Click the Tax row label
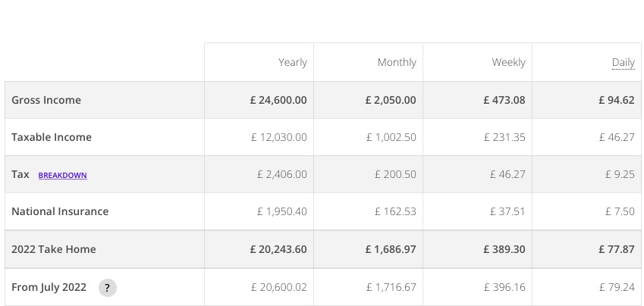This screenshot has height=306, width=644. pos(20,174)
